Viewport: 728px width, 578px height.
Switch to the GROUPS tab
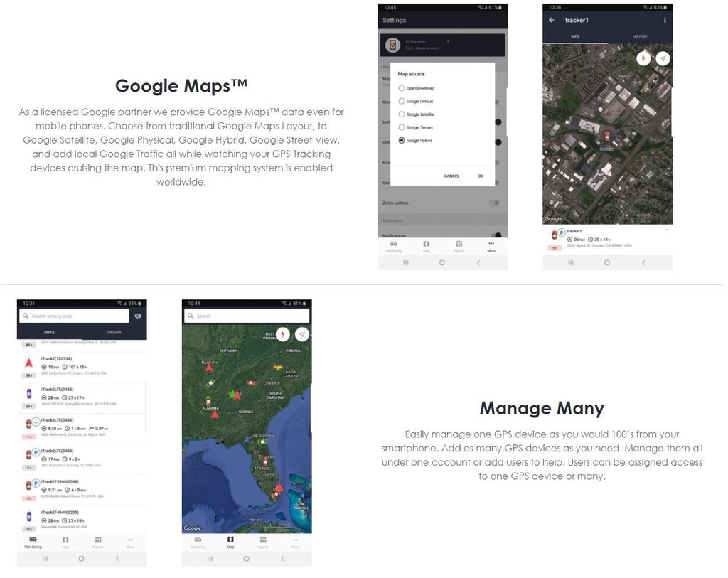(x=114, y=332)
